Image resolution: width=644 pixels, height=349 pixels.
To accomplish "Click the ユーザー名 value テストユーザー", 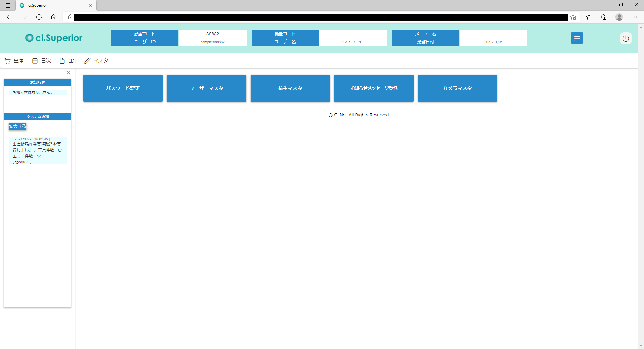I will pos(353,42).
